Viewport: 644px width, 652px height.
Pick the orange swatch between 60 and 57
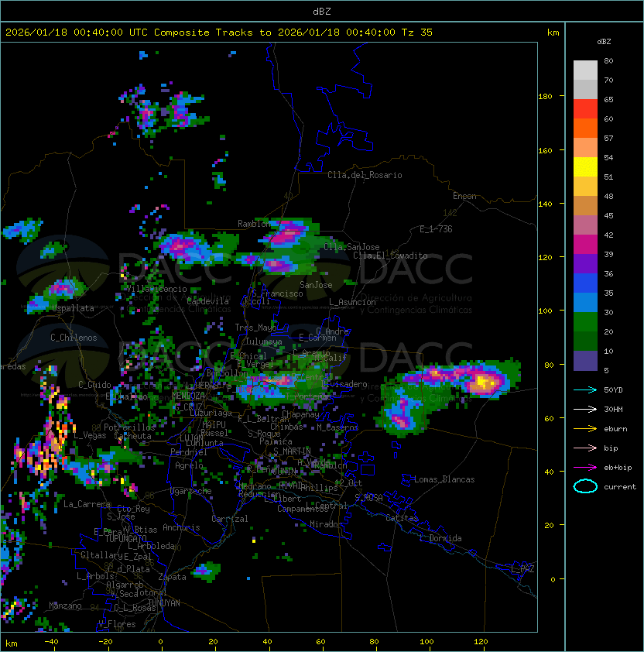[585, 128]
